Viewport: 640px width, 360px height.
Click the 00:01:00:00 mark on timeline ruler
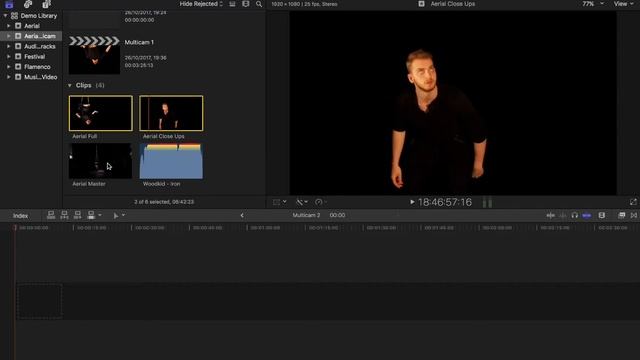pyautogui.click(x=265, y=228)
